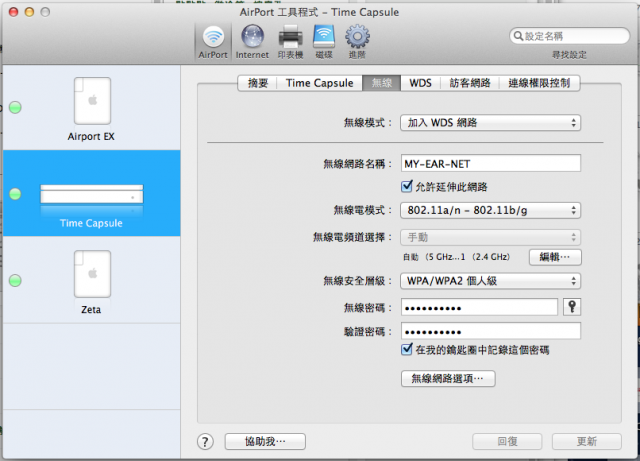Open the Internet settings section
Viewport: 640px width, 461px height.
(252, 42)
